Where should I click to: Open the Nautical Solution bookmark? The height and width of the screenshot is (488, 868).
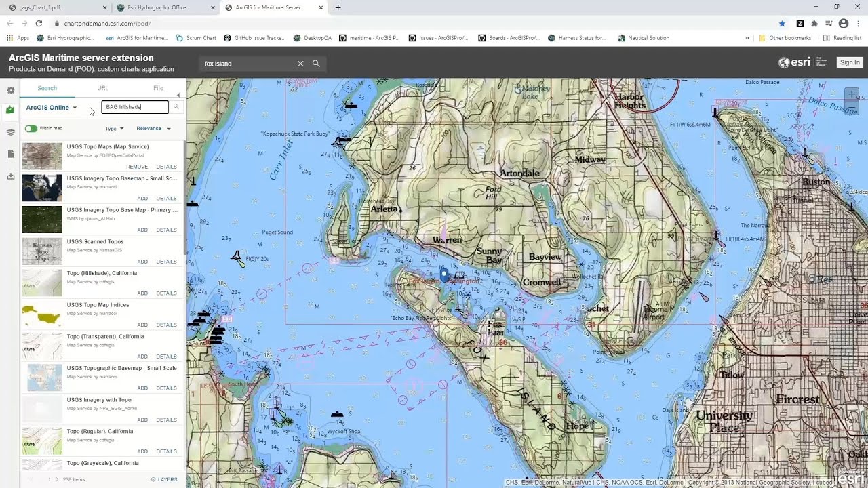644,38
